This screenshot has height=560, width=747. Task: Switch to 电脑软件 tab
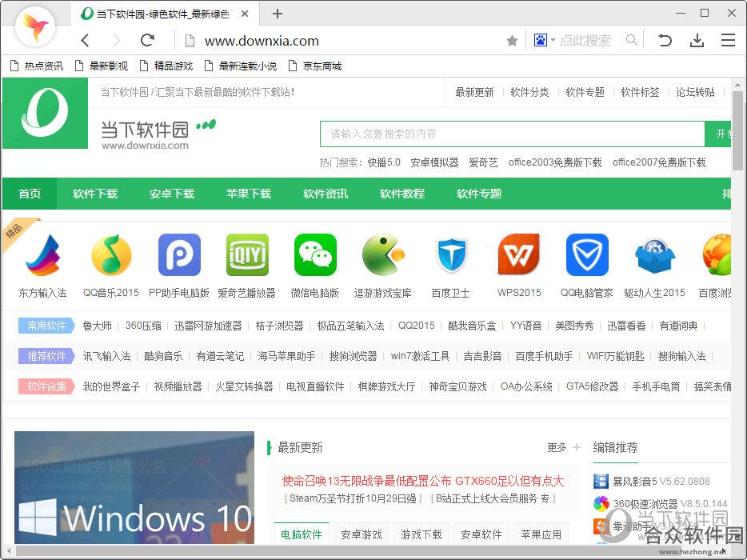coord(301,534)
